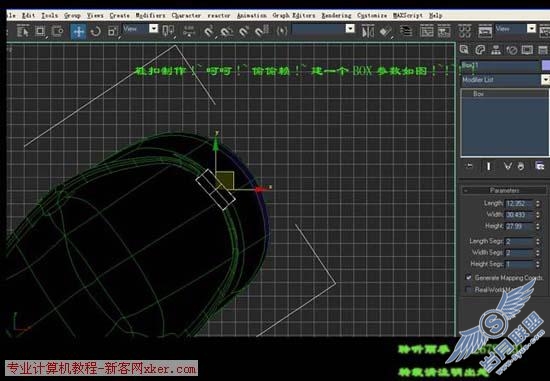550x381 pixels.
Task: Open the Hierarchy command panel tab
Action: tap(496, 50)
